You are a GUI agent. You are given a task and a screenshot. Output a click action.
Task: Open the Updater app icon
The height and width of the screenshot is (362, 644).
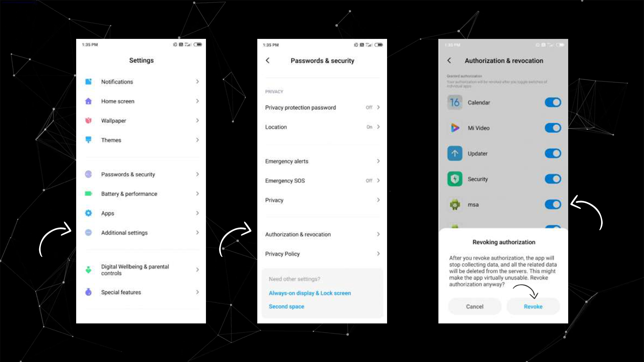pos(455,154)
